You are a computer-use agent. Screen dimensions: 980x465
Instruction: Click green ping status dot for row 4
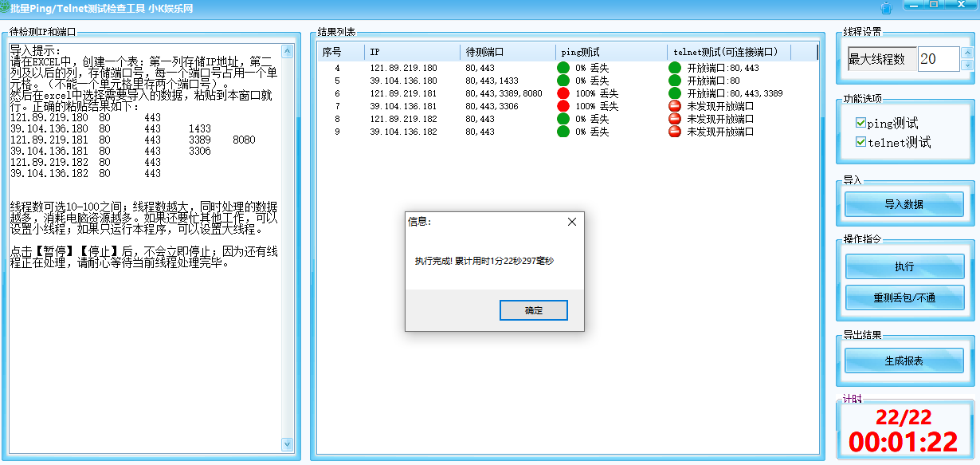(x=563, y=68)
